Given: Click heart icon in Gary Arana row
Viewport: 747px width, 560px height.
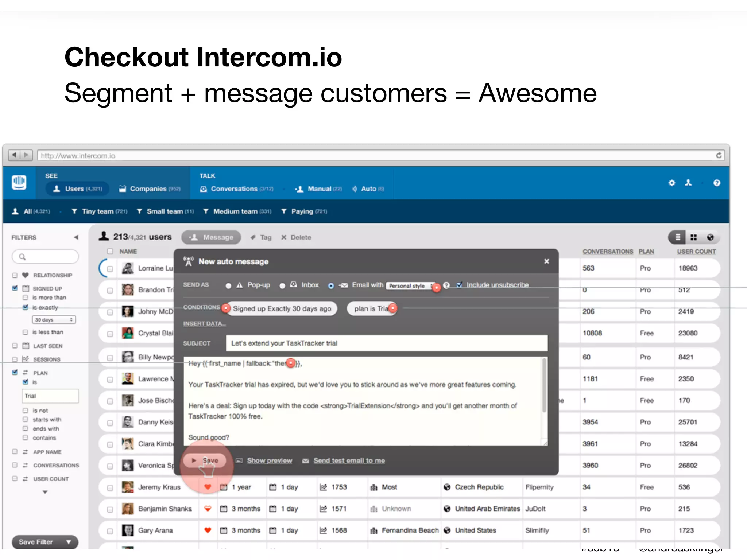Looking at the screenshot, I should point(208,530).
